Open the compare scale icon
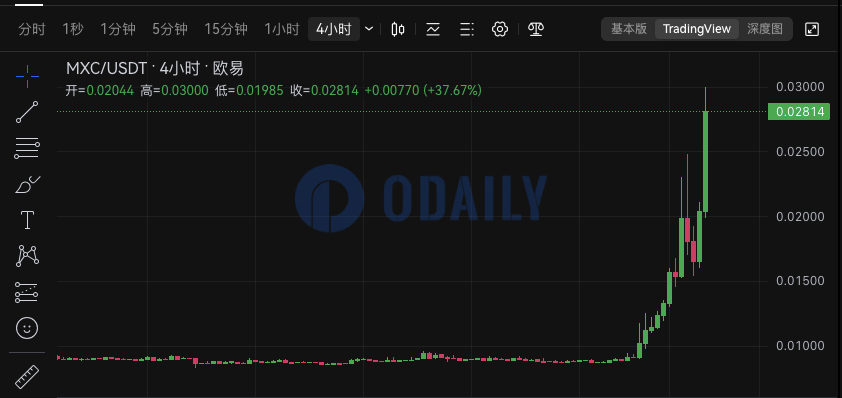The image size is (842, 398). 536,29
